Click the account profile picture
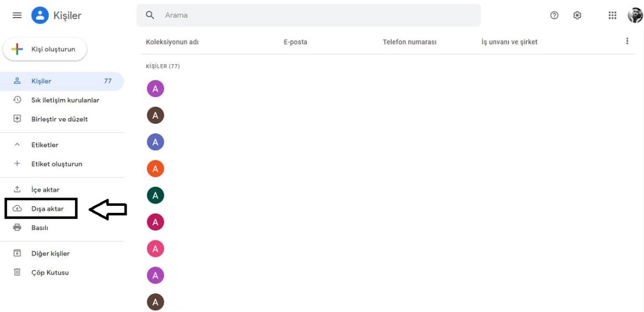This screenshot has width=644, height=312. (635, 15)
